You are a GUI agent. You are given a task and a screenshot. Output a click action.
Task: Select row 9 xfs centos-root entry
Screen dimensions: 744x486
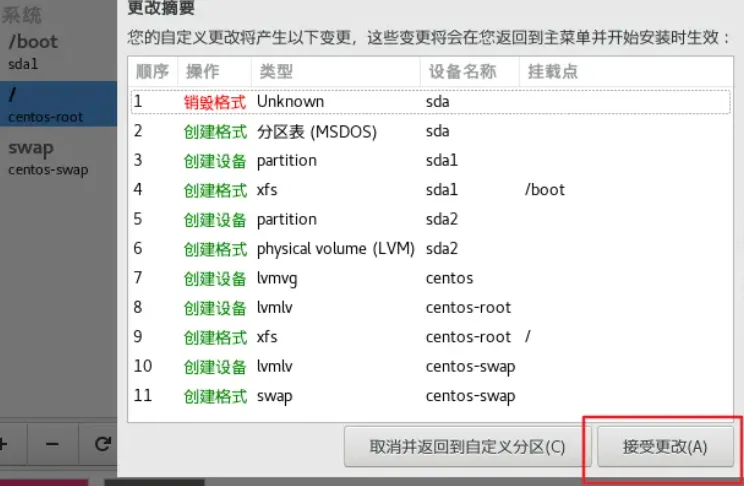click(x=430, y=337)
